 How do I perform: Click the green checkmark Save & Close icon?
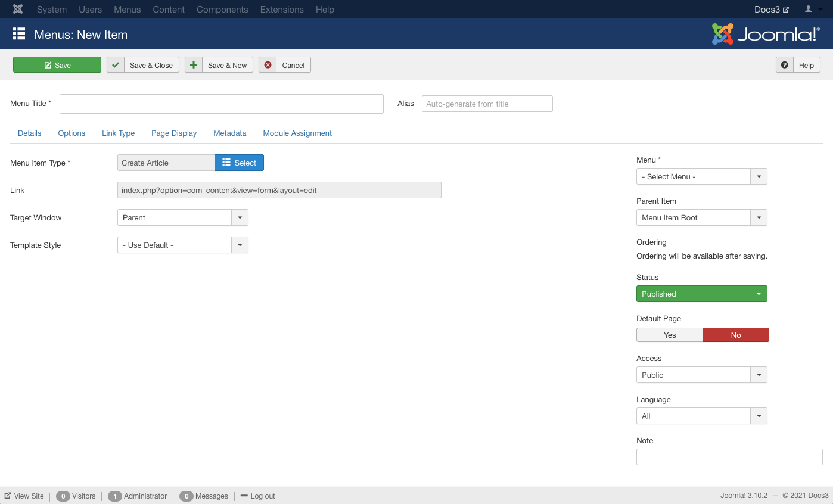click(116, 65)
